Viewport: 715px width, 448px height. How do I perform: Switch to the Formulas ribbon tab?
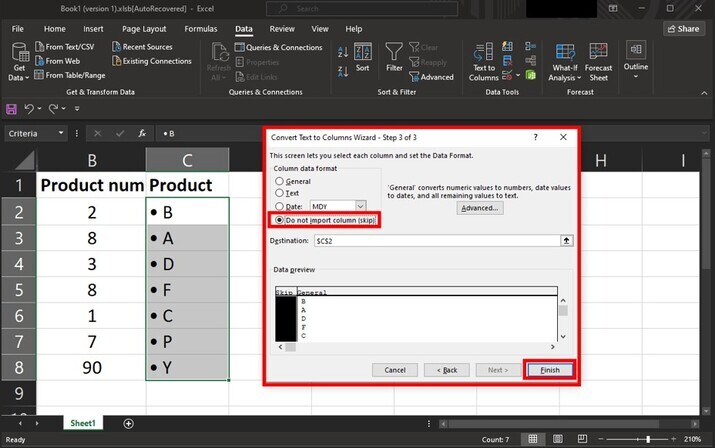pyautogui.click(x=200, y=29)
